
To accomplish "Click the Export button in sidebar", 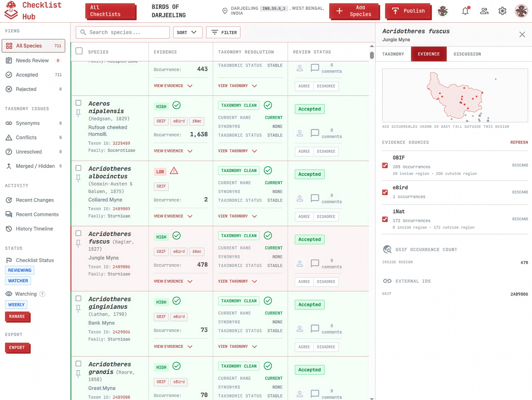I will point(17,348).
